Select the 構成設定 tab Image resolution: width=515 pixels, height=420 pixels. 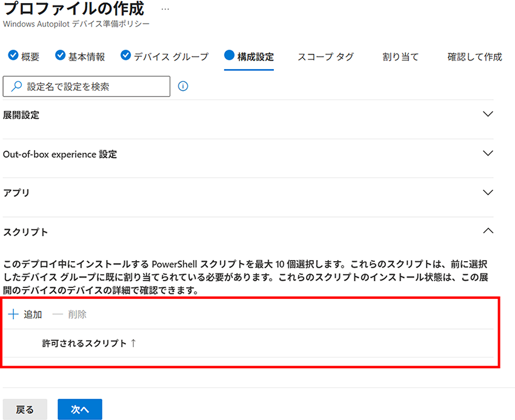[249, 56]
